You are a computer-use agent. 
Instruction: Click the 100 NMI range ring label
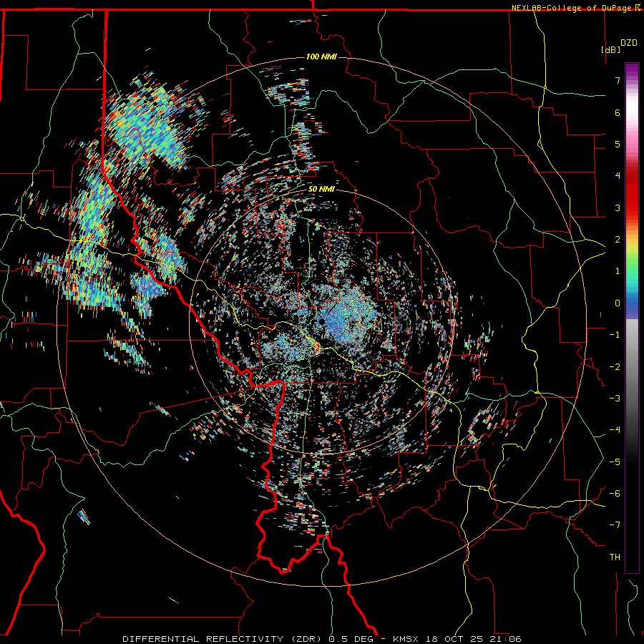pos(321,57)
